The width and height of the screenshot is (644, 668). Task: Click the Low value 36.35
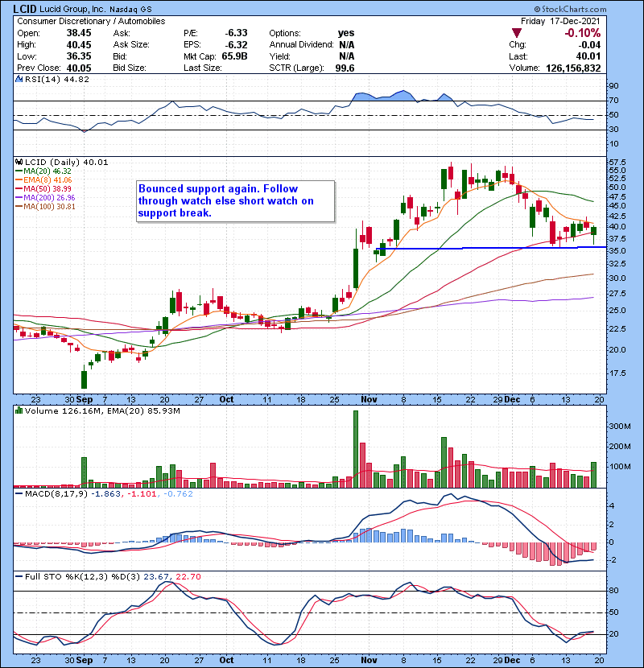click(79, 56)
